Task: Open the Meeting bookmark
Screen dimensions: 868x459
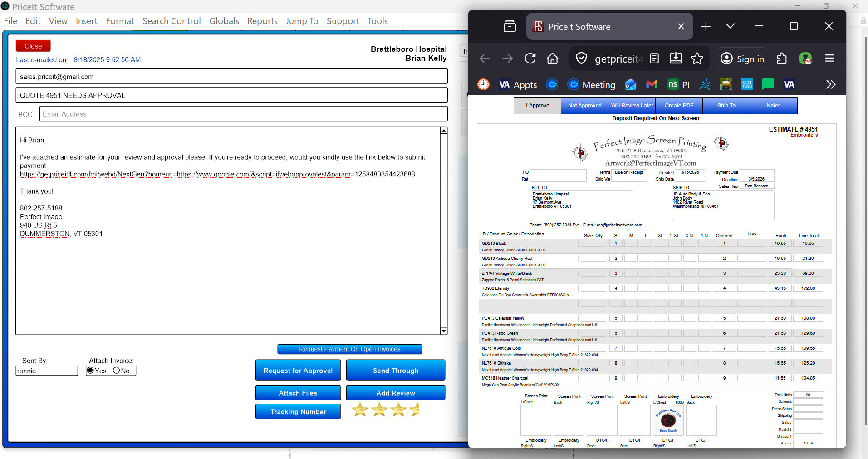Action: coord(592,85)
